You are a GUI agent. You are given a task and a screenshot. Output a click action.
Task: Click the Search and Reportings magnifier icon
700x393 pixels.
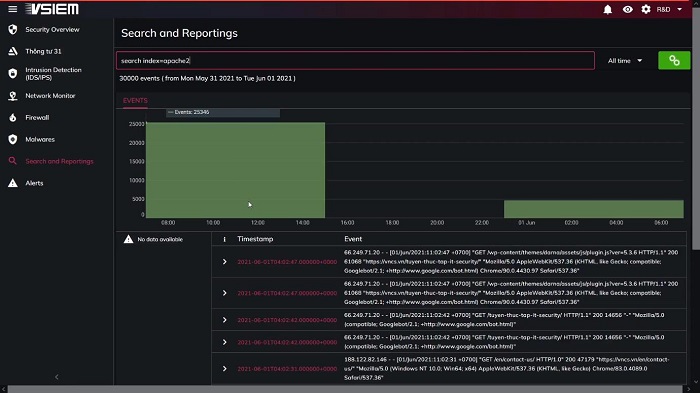12,161
